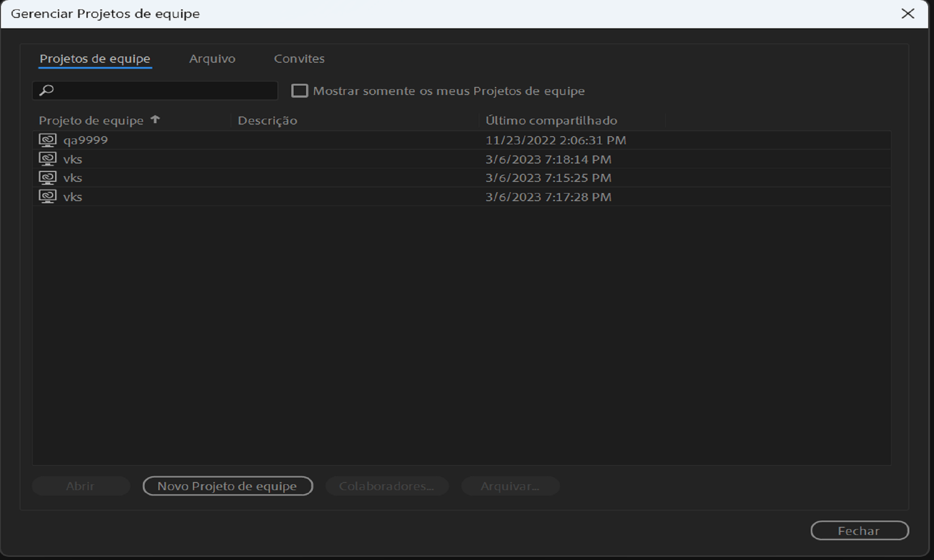934x560 pixels.
Task: Click the Colaboradores... button
Action: pos(386,486)
